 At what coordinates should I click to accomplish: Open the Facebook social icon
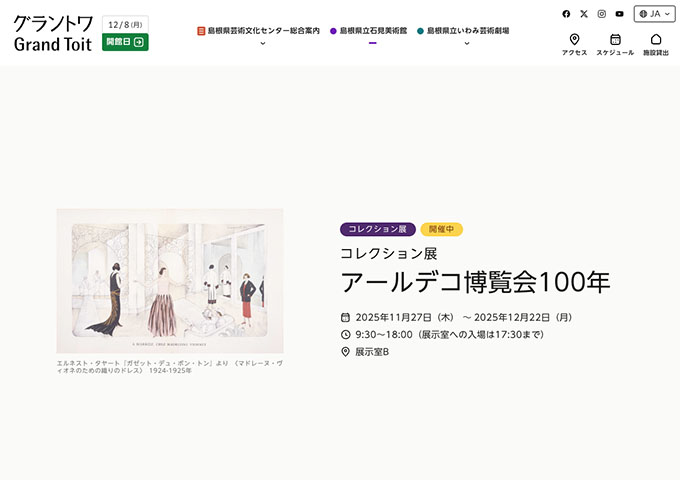click(x=566, y=14)
